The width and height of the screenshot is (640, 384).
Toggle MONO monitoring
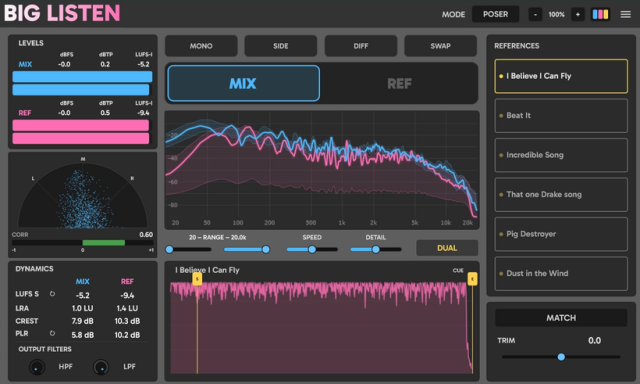pos(201,46)
